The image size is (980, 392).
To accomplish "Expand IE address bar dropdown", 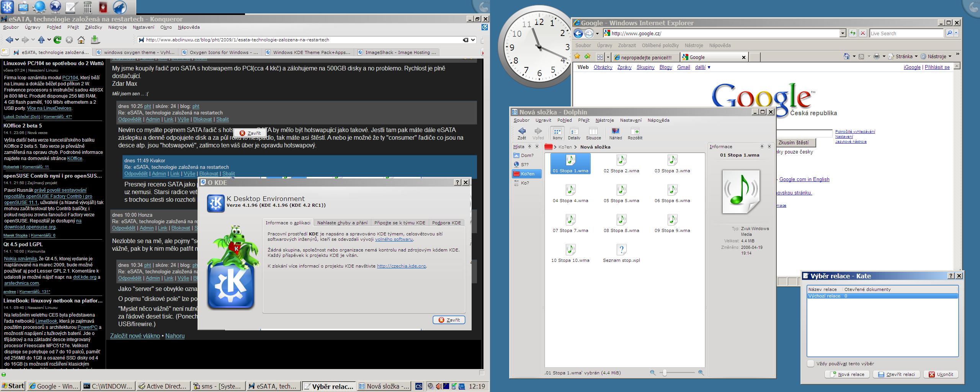I will pyautogui.click(x=843, y=34).
